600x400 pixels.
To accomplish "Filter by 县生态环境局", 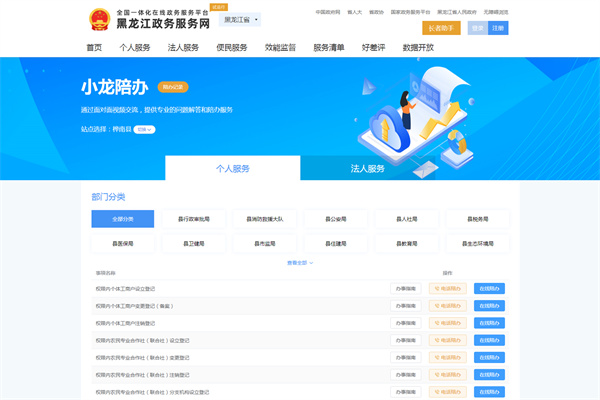I will 478,243.
